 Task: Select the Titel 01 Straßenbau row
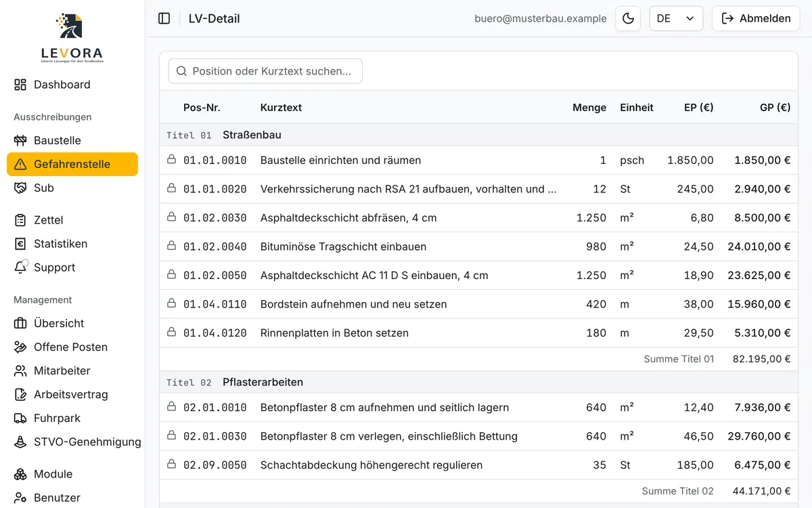pos(478,135)
